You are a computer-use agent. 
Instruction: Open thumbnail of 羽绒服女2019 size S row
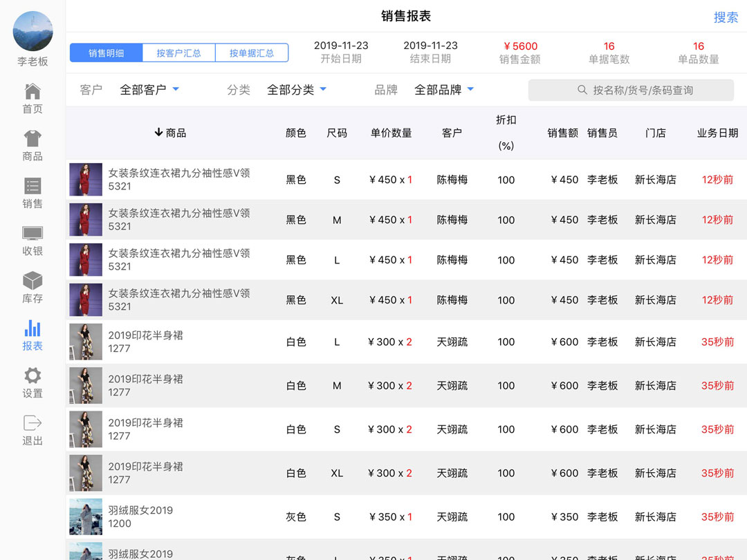pyautogui.click(x=86, y=516)
